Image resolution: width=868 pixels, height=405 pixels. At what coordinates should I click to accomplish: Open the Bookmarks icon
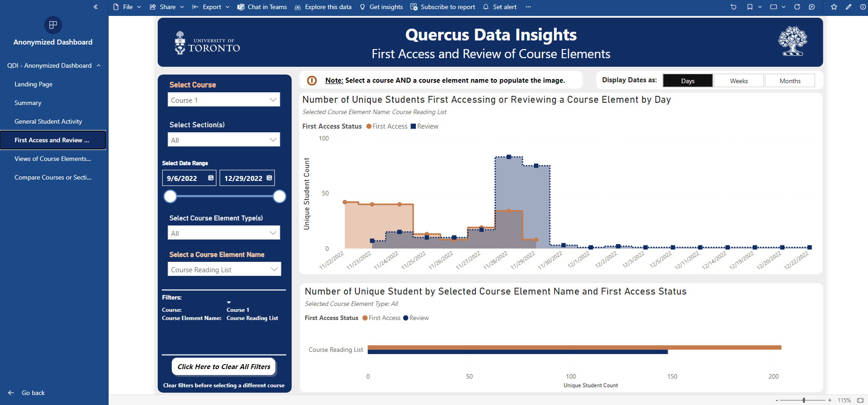coord(750,7)
